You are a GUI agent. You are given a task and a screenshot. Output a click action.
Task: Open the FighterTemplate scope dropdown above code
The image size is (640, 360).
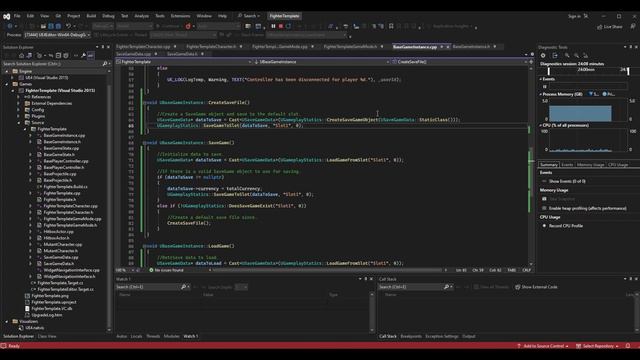point(184,62)
